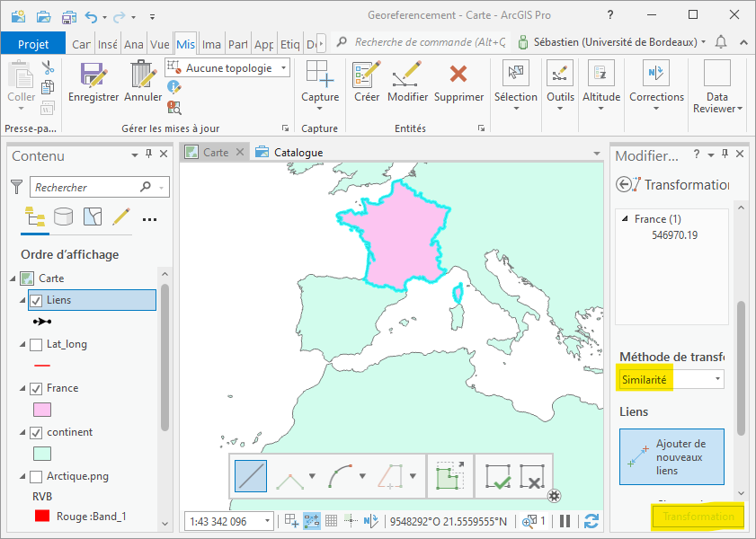Enable the Lat_long layer checkbox
The height and width of the screenshot is (539, 756).
tap(36, 344)
